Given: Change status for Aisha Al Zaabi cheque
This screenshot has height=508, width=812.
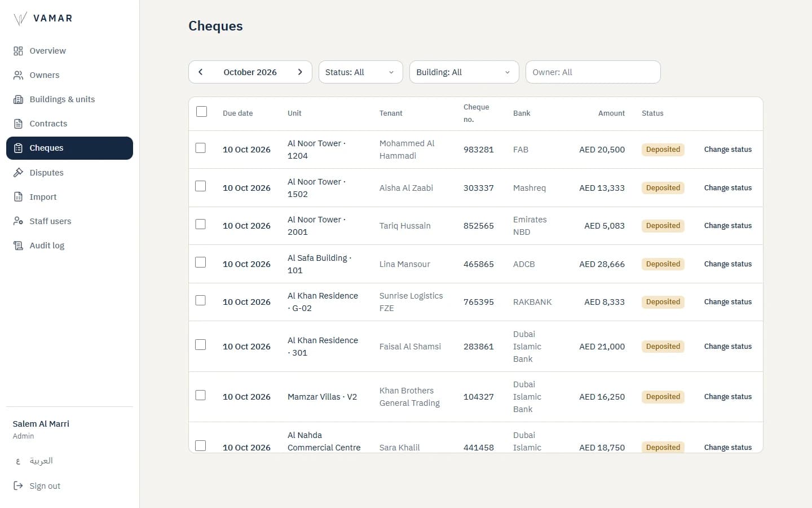Looking at the screenshot, I should (x=728, y=188).
